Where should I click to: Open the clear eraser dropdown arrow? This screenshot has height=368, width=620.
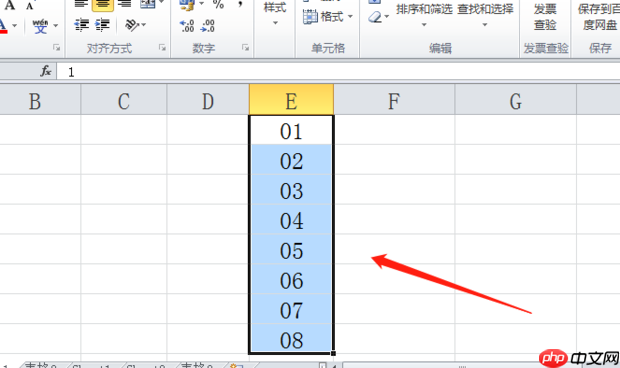[387, 17]
